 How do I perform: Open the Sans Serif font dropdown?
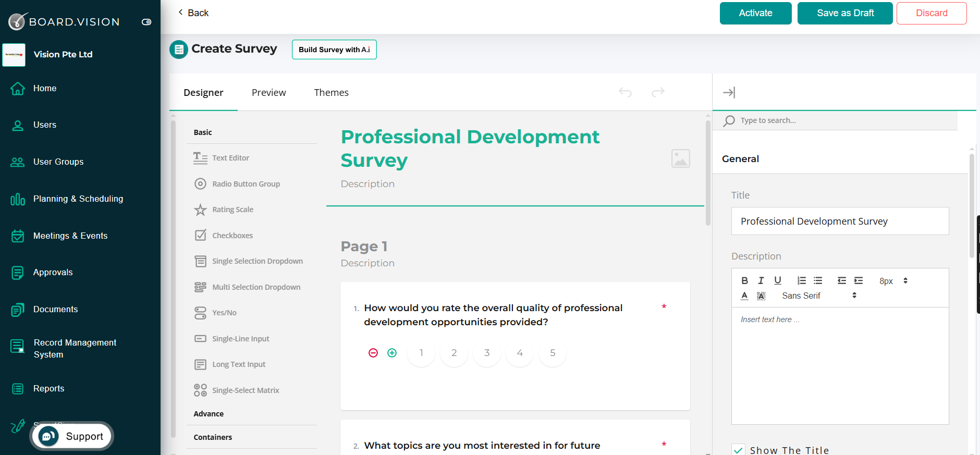(819, 296)
